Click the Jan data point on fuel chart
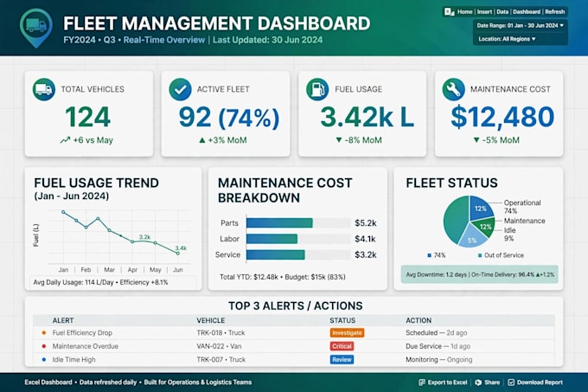The image size is (588, 392). click(x=63, y=212)
